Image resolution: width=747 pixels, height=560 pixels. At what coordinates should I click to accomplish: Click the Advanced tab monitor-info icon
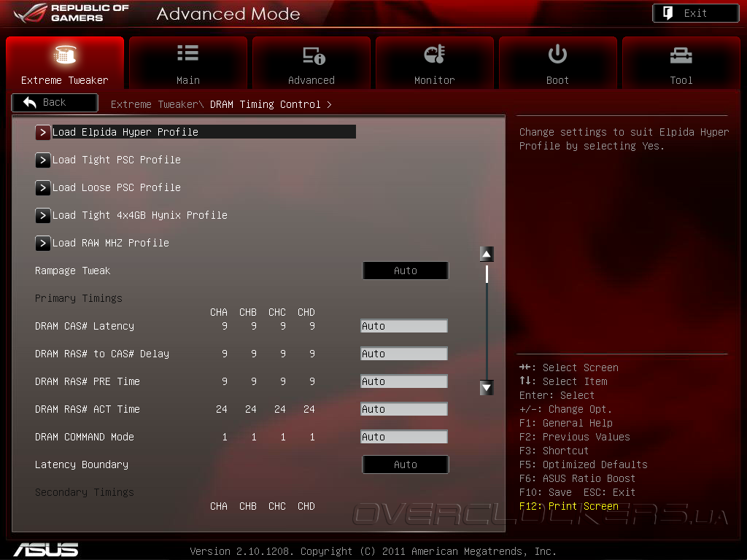(x=314, y=55)
